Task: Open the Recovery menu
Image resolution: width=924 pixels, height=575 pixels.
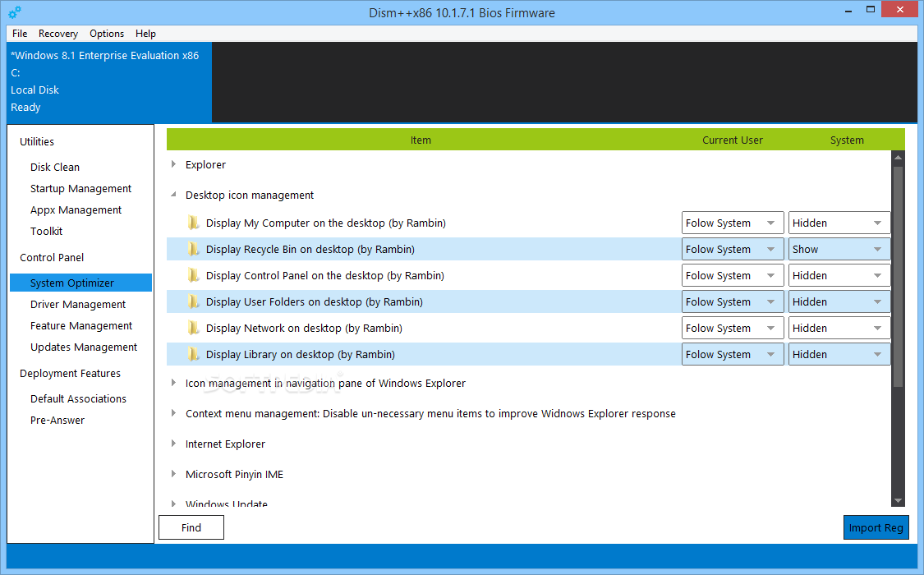Action: coord(57,34)
